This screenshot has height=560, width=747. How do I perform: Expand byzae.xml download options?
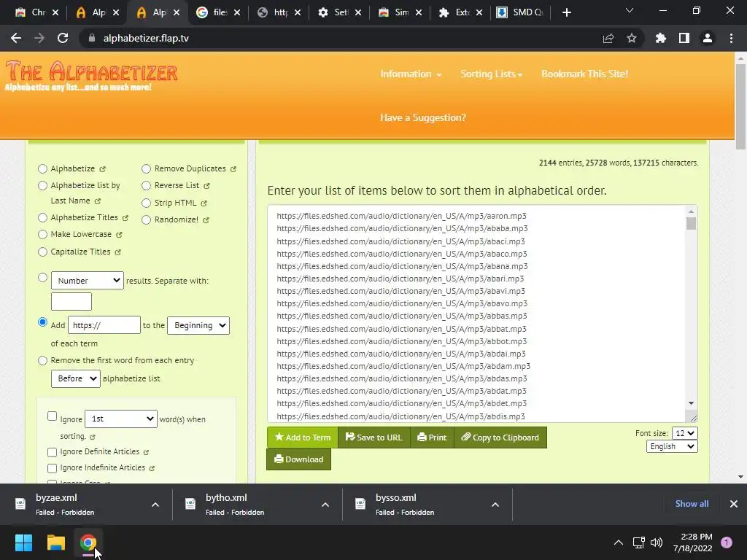pos(155,505)
